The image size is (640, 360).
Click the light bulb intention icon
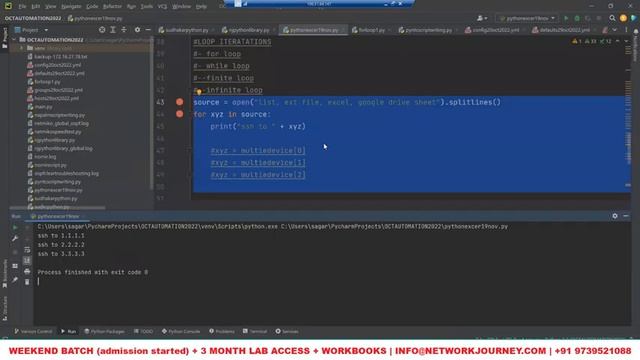199,91
